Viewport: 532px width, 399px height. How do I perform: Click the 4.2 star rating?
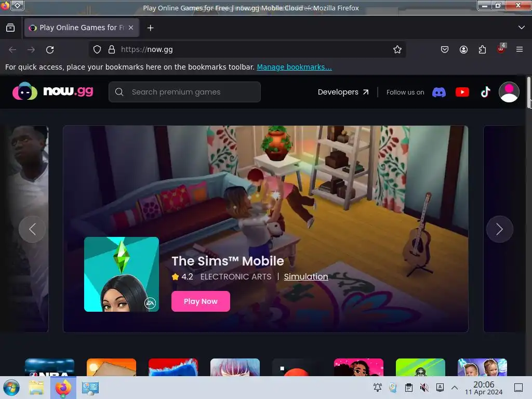[x=182, y=276]
